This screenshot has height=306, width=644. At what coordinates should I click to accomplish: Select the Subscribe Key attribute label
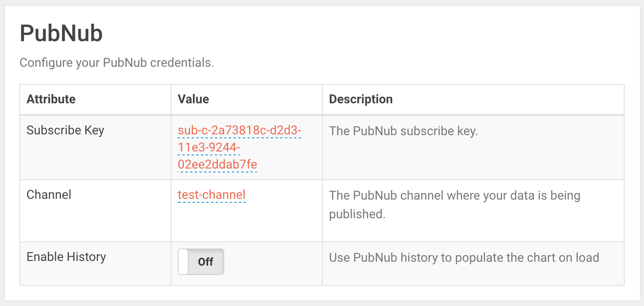coord(65,130)
